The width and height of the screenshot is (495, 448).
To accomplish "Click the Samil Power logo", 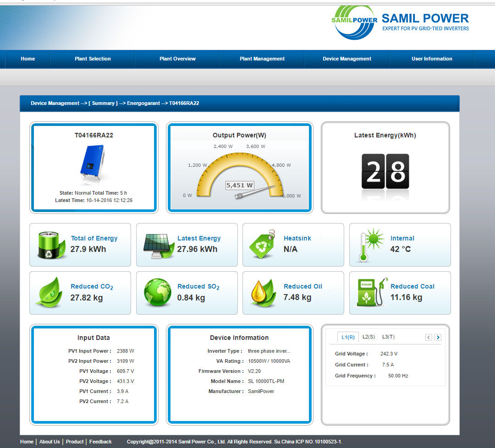I will click(x=400, y=23).
